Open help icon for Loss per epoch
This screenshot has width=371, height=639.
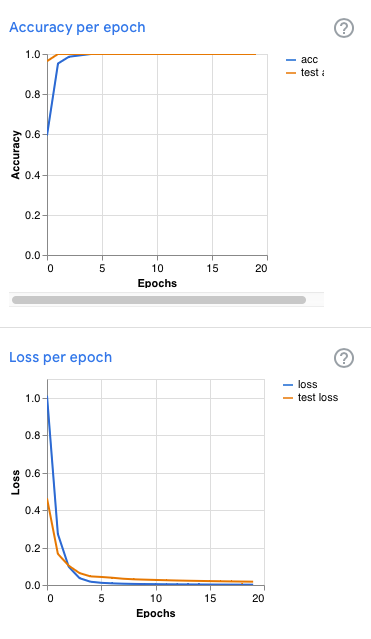(x=344, y=358)
